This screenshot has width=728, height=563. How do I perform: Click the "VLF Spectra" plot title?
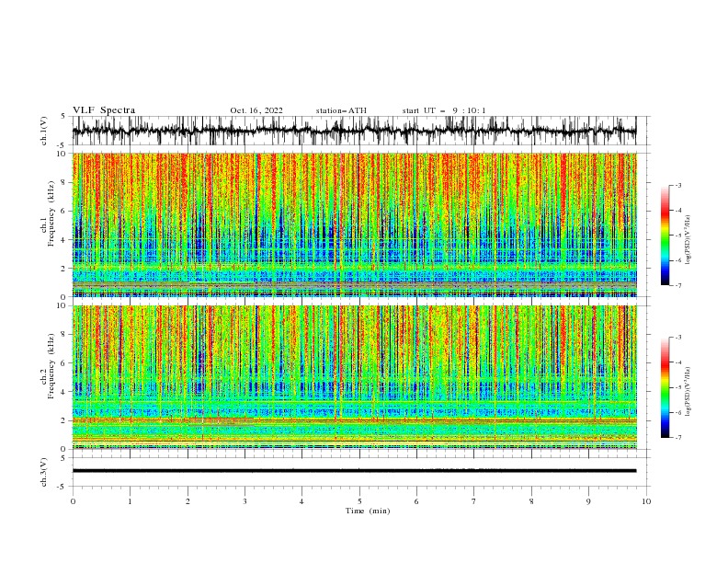click(x=104, y=110)
